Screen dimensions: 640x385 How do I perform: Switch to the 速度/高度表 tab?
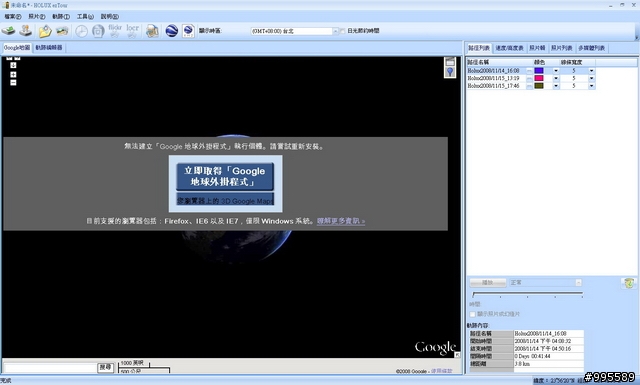(509, 48)
